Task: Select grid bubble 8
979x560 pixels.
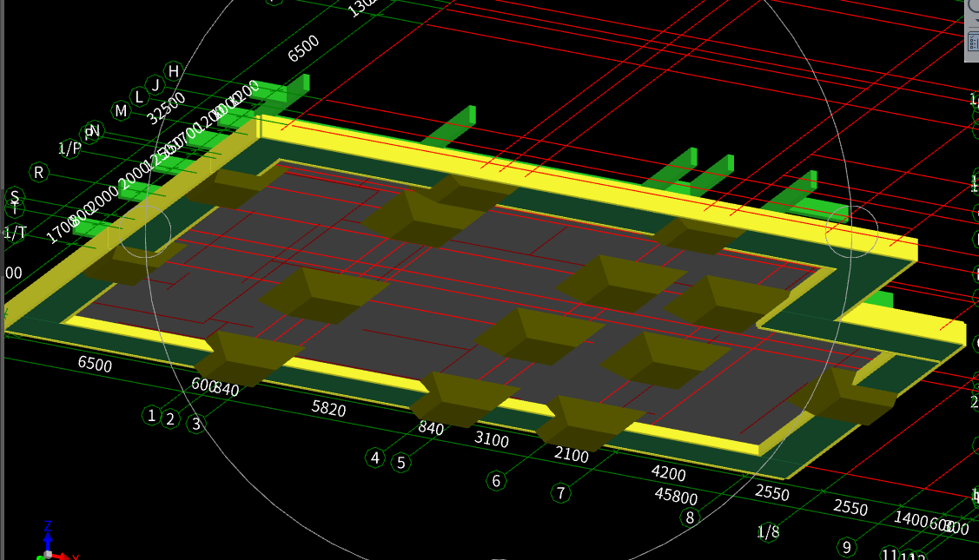Action: [x=690, y=517]
